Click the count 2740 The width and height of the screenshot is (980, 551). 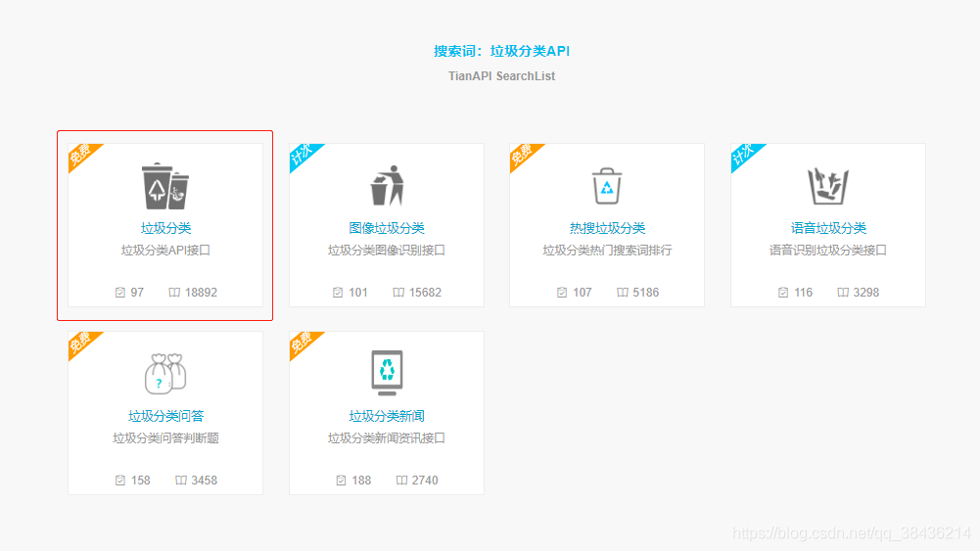(x=425, y=481)
